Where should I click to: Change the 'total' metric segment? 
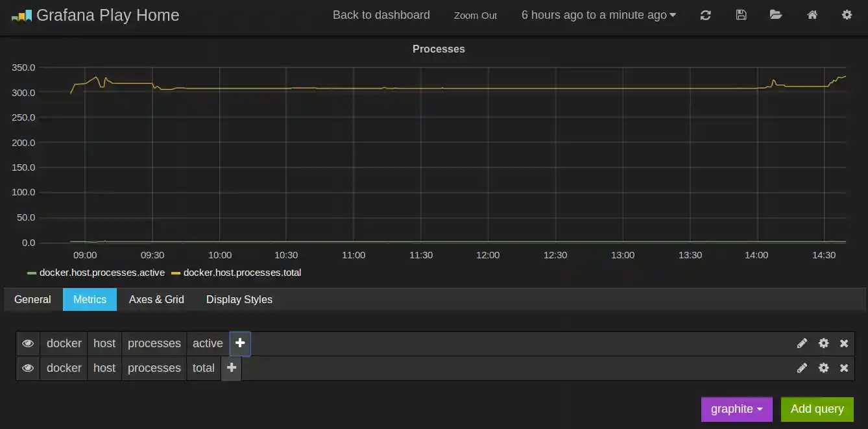204,368
